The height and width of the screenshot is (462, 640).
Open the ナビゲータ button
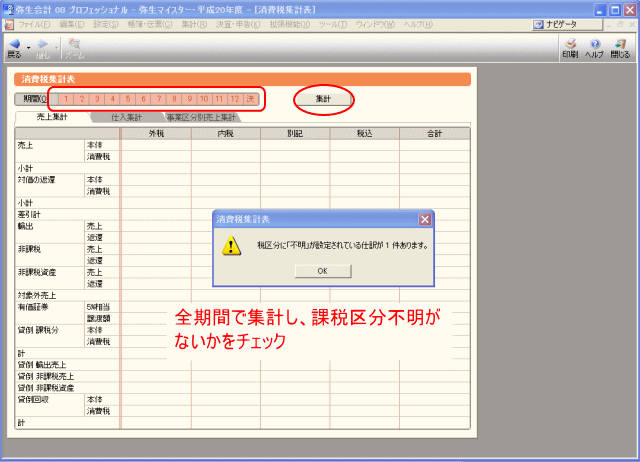(x=567, y=24)
